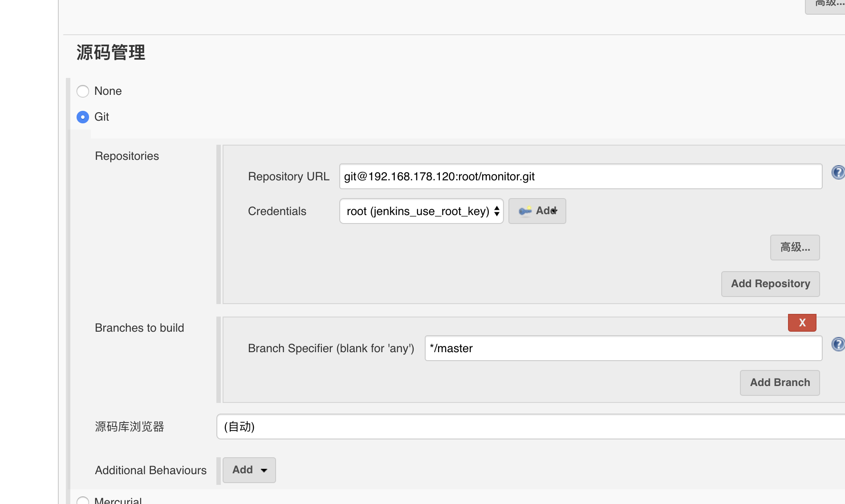Open help icon for Branch Specifier
The height and width of the screenshot is (504, 845).
pyautogui.click(x=838, y=344)
